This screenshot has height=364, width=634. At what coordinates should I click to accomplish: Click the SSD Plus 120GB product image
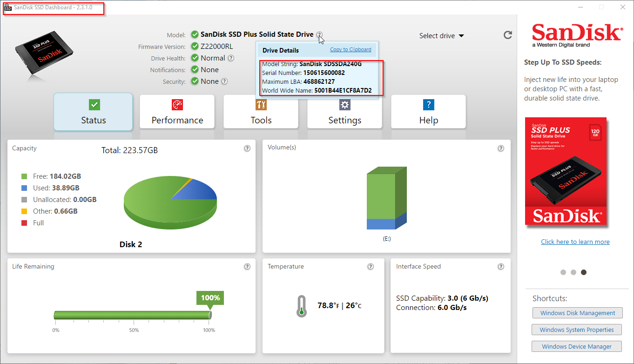pyautogui.click(x=566, y=171)
